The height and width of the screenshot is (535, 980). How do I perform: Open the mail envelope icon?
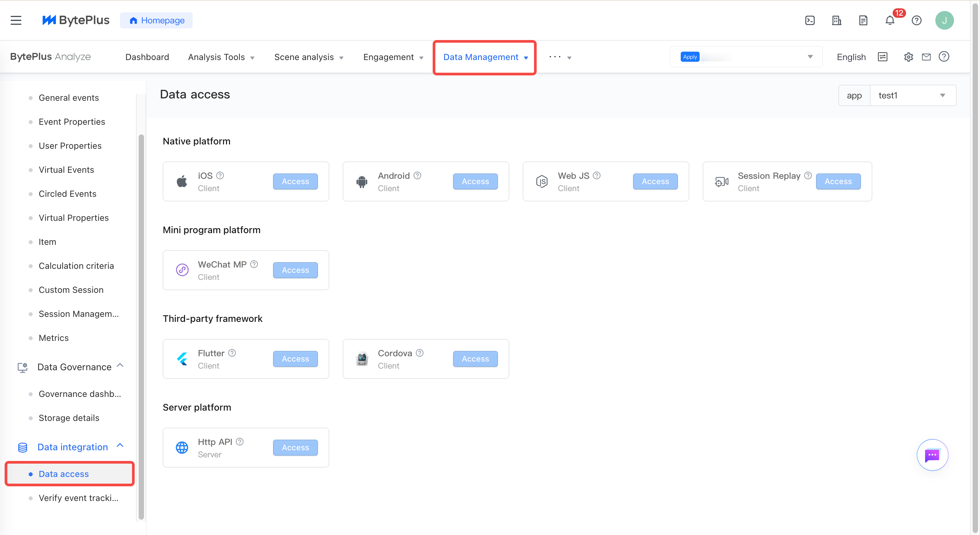pyautogui.click(x=926, y=57)
